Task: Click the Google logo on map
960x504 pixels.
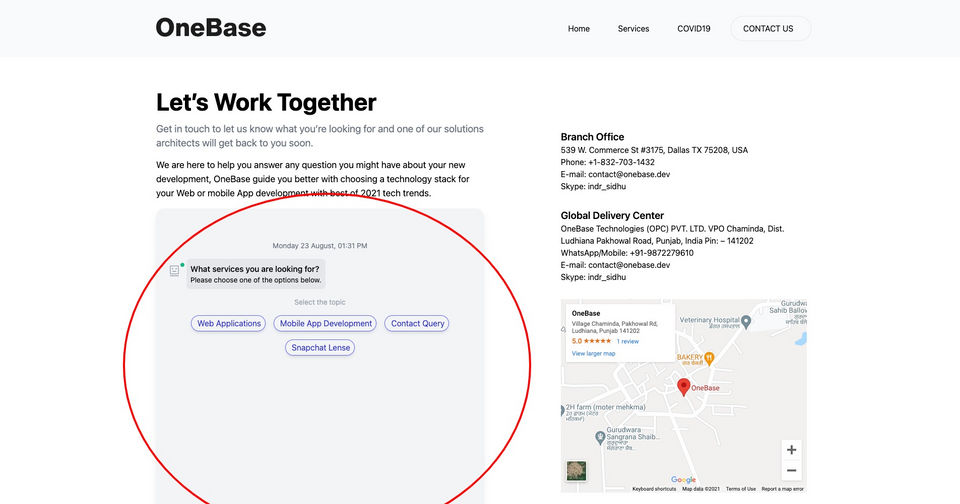Action: [683, 480]
